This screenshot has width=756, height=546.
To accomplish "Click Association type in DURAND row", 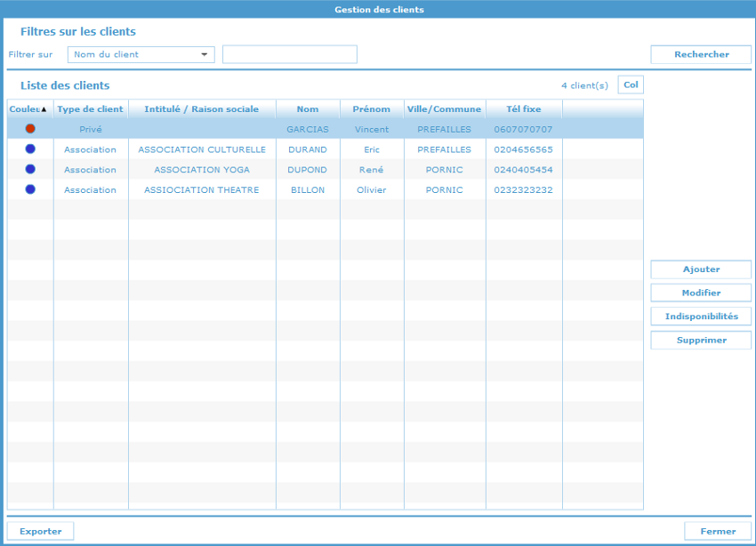I will coord(91,149).
